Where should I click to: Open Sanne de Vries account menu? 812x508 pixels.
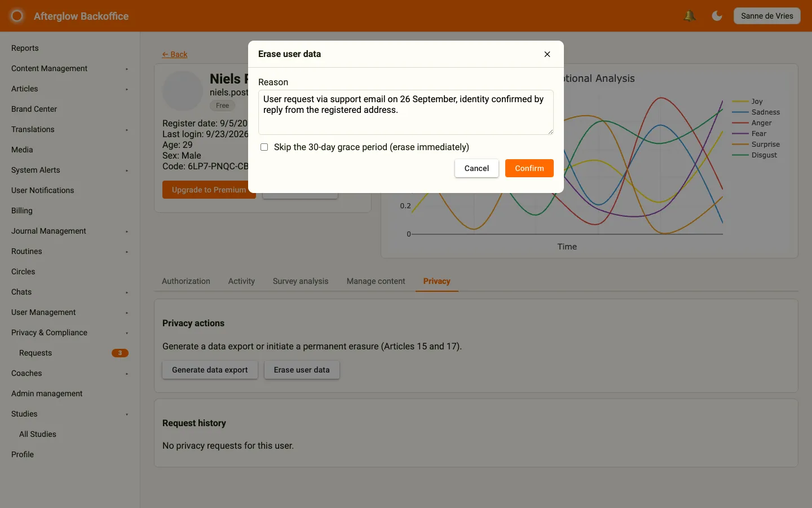767,16
